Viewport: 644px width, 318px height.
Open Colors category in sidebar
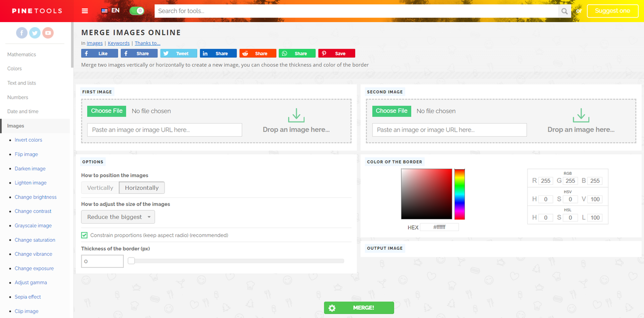click(x=15, y=68)
